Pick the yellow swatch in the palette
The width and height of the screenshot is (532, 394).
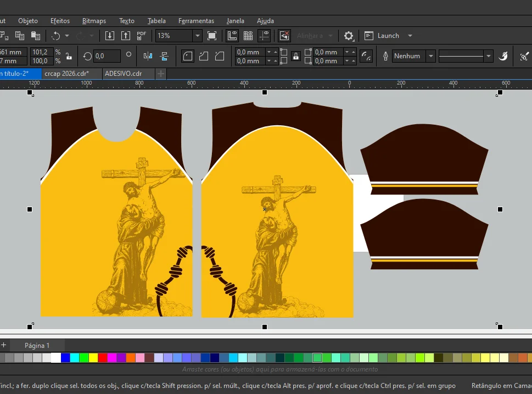pos(93,358)
